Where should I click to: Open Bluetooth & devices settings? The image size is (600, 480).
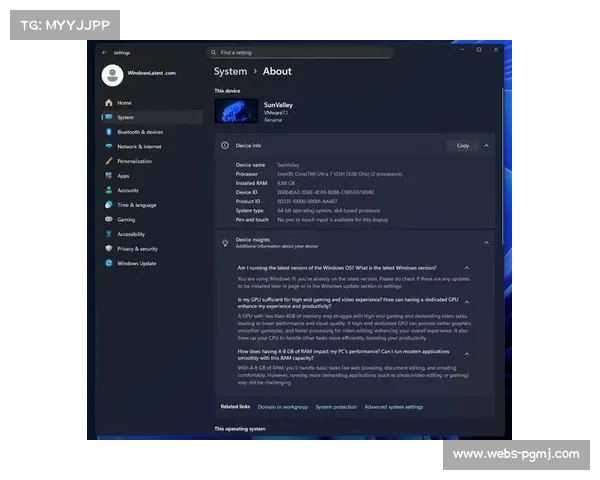pos(139,132)
